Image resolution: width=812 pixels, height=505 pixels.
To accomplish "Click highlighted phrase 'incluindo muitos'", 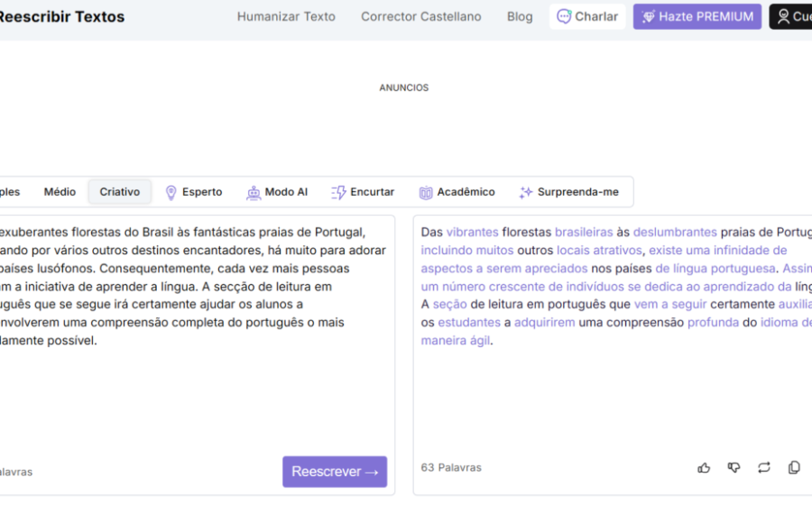I will (x=467, y=251).
